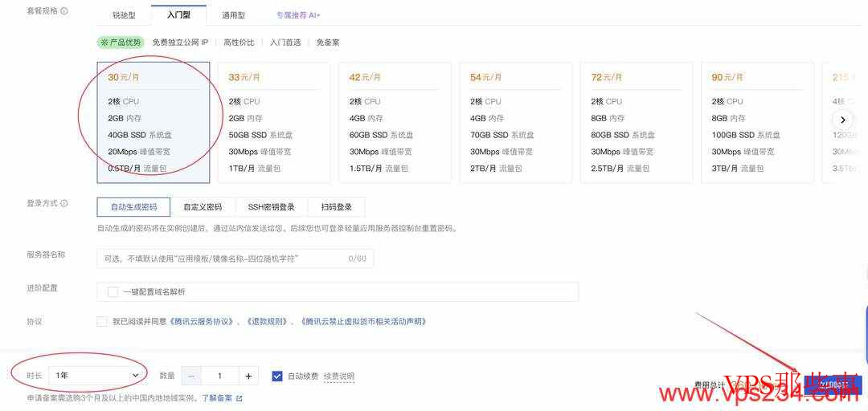Choose 扫码登录 login method
Image resolution: width=868 pixels, height=411 pixels.
tap(336, 207)
